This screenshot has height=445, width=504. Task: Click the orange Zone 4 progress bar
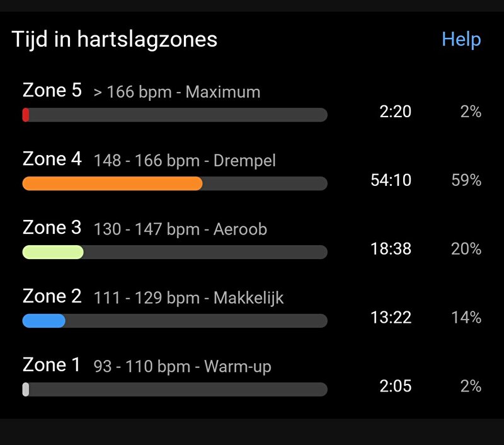tap(113, 183)
